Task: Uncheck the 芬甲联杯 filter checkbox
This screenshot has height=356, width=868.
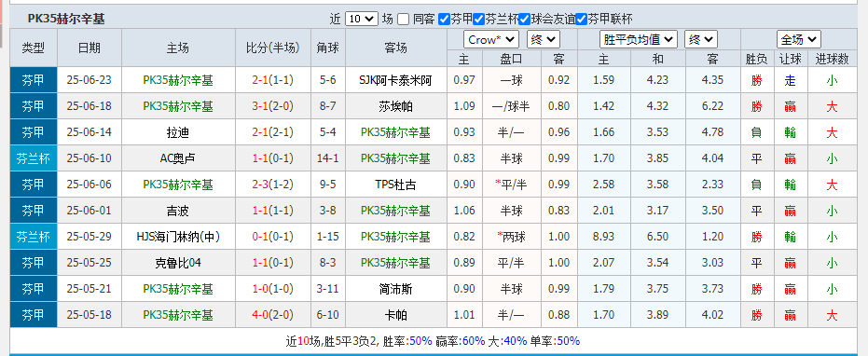Action: click(581, 20)
